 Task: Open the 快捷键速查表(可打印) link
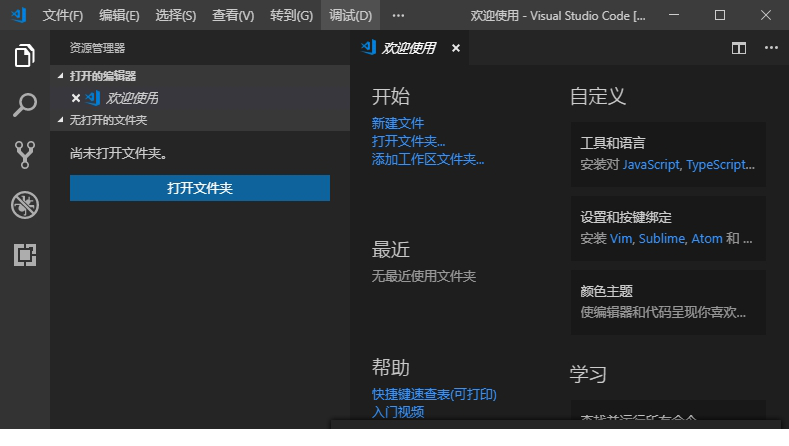pos(434,394)
